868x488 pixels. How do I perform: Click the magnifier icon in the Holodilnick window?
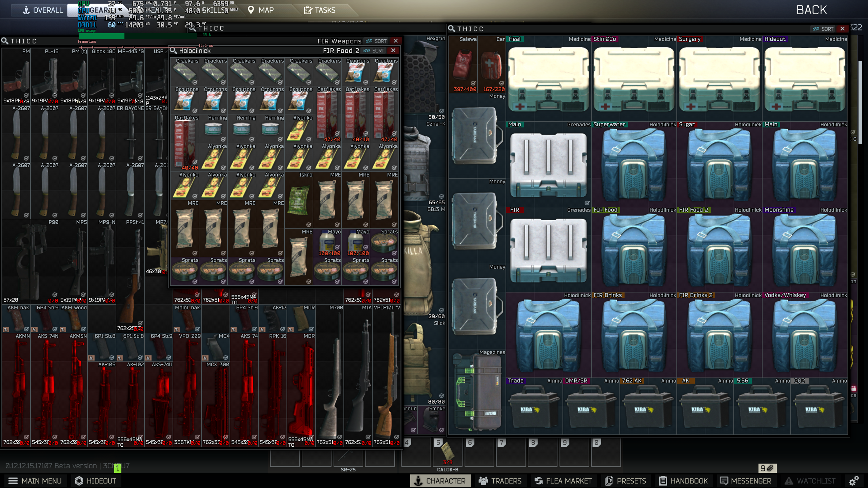click(x=173, y=50)
